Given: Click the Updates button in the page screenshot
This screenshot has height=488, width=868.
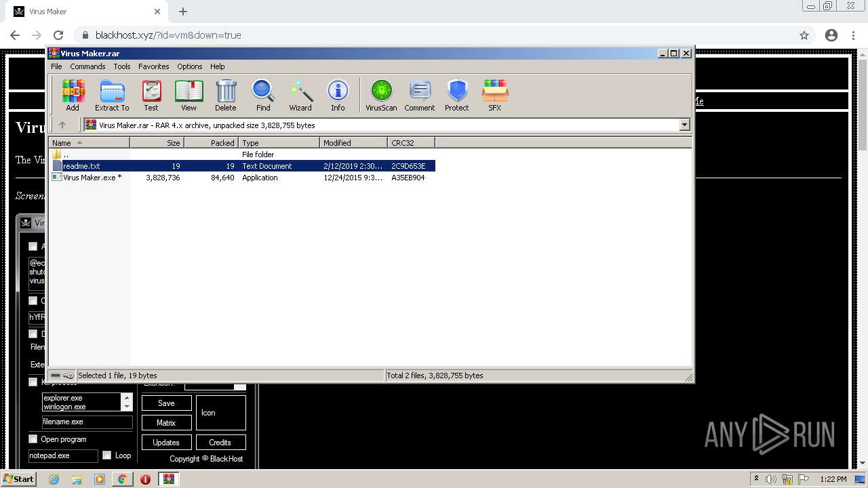Looking at the screenshot, I should [166, 443].
